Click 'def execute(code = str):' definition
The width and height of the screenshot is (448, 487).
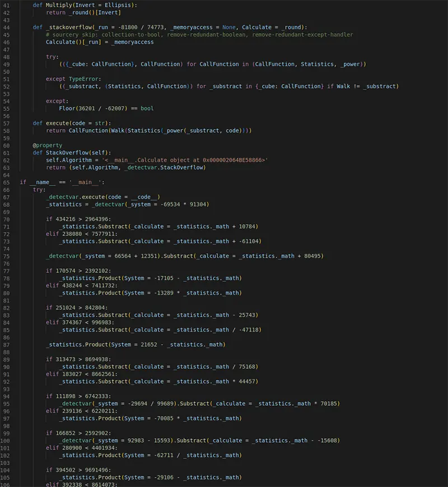(x=72, y=123)
